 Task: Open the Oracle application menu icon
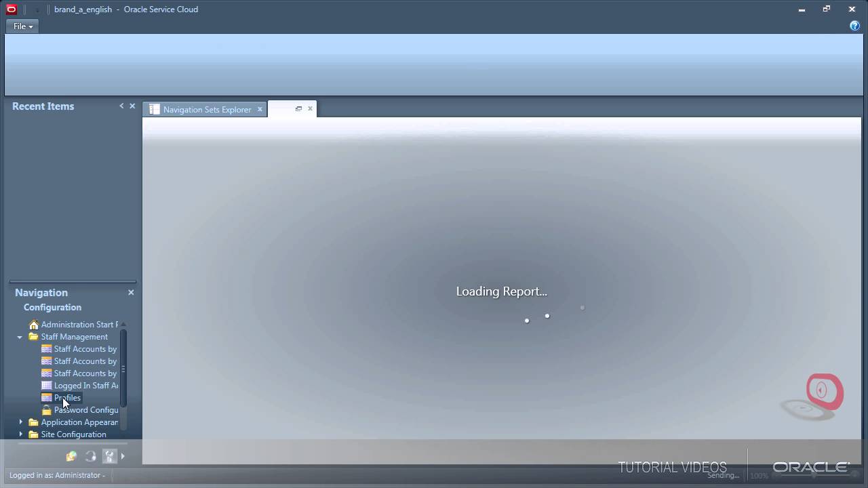11,9
